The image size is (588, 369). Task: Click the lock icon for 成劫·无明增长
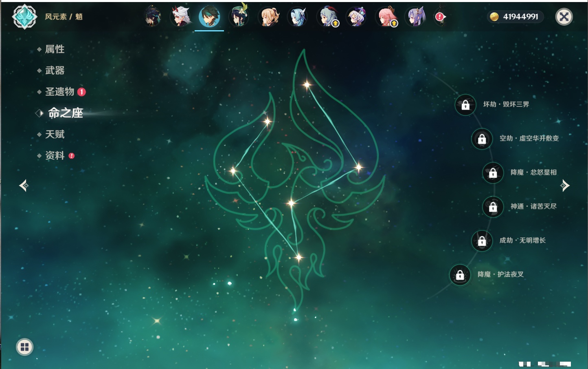tap(482, 241)
